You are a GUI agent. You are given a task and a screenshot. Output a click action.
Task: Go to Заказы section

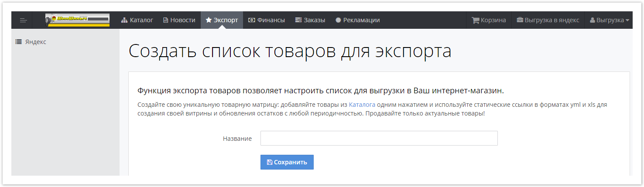pyautogui.click(x=310, y=20)
